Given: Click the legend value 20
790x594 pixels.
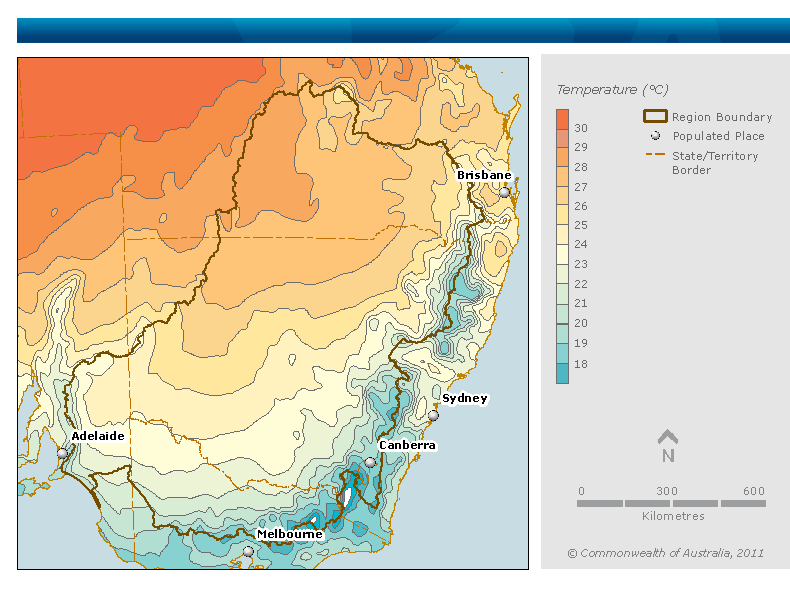Looking at the screenshot, I should [x=581, y=323].
